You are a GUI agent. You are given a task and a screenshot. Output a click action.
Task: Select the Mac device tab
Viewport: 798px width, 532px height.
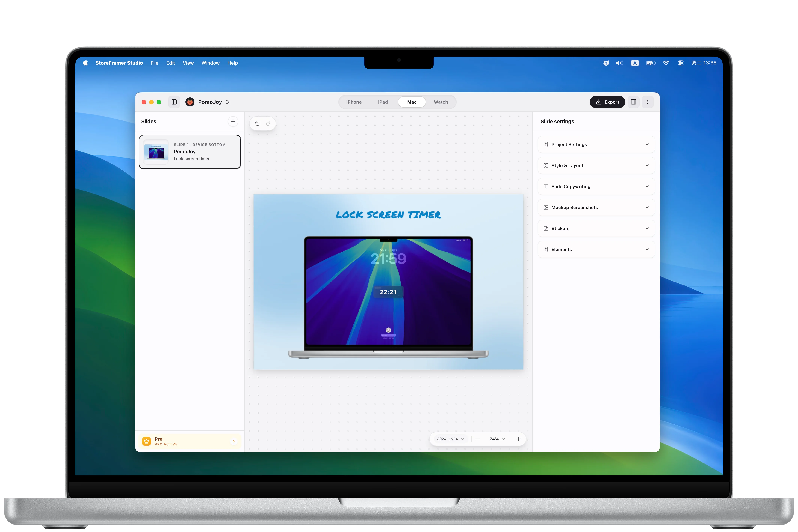tap(412, 102)
